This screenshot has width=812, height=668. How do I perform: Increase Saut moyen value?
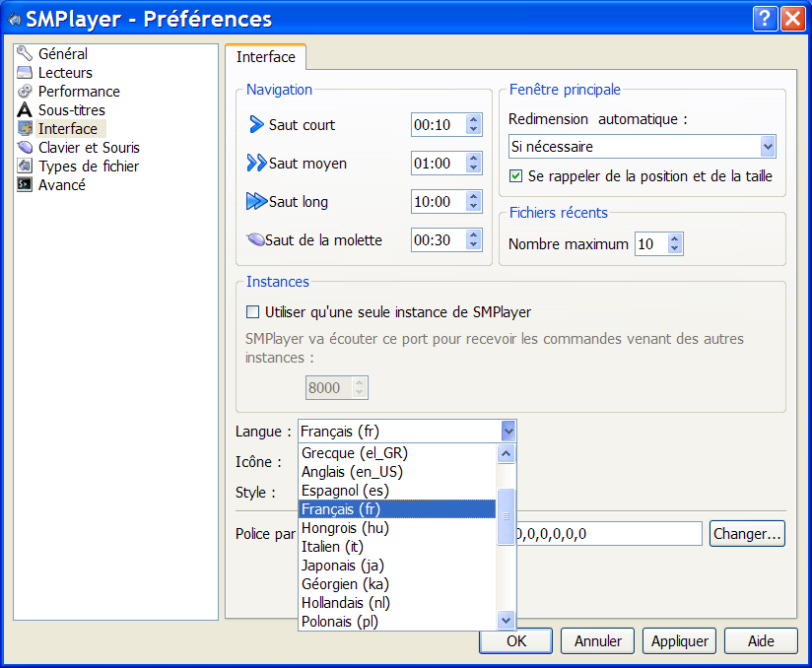(x=473, y=158)
